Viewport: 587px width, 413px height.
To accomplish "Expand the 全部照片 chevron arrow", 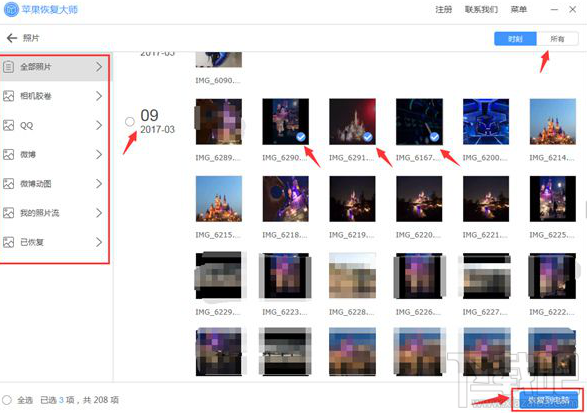I will coord(99,67).
